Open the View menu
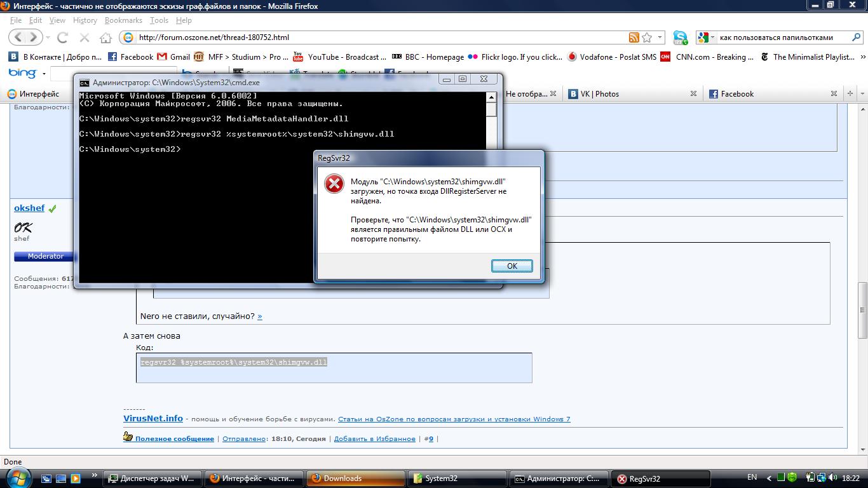Screen dimensions: 868x488 [57, 20]
